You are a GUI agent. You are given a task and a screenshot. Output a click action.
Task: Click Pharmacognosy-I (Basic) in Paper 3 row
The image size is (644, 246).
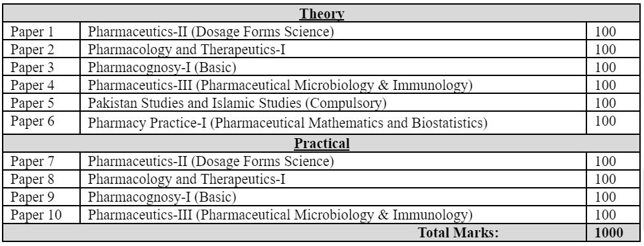pyautogui.click(x=161, y=67)
